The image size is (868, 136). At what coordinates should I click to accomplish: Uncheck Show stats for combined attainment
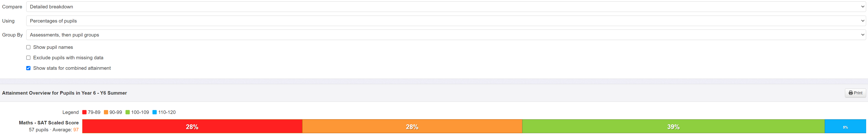28,68
